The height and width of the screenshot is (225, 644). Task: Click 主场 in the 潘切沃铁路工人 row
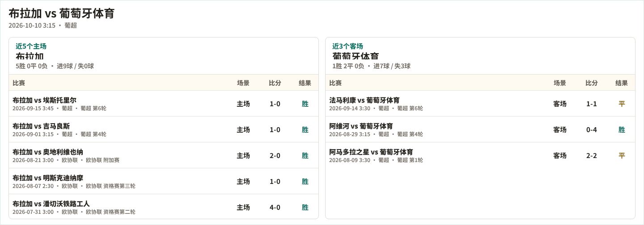click(x=243, y=207)
